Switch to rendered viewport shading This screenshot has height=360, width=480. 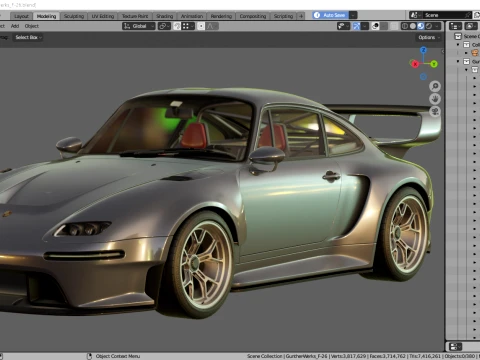[429, 26]
